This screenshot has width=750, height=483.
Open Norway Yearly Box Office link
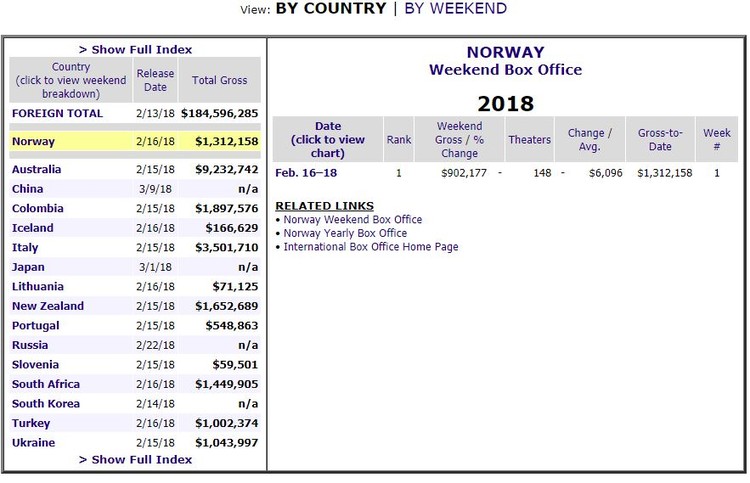345,233
